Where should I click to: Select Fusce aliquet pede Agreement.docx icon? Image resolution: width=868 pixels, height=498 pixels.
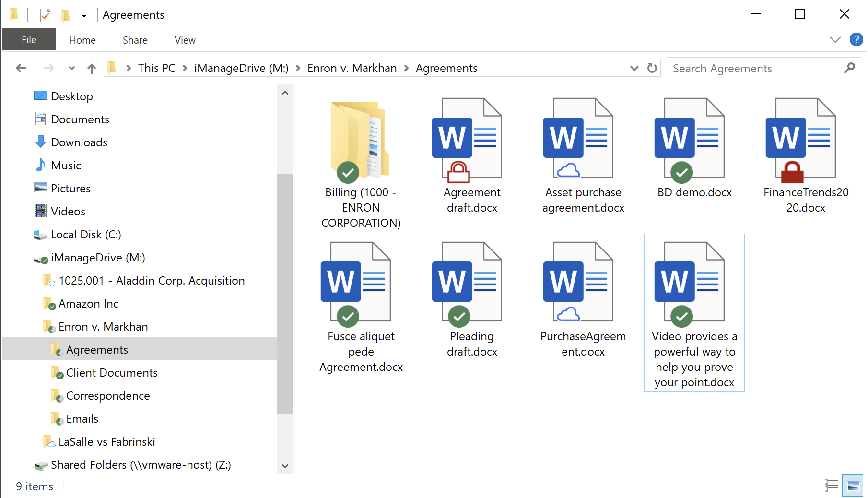pos(355,284)
